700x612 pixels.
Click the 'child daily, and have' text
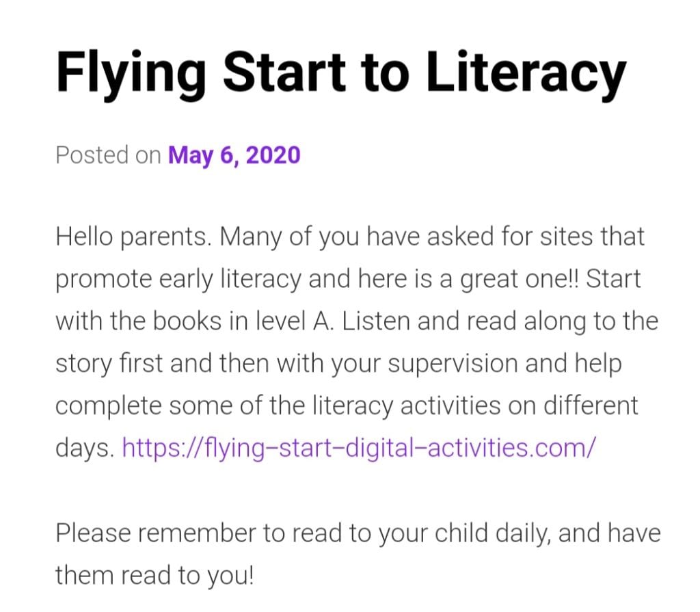point(548,533)
